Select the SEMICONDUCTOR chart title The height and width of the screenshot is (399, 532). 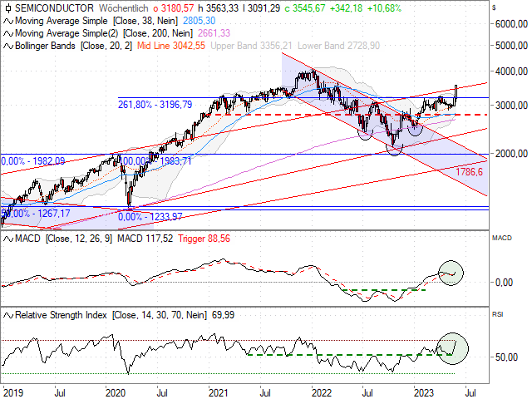point(54,8)
